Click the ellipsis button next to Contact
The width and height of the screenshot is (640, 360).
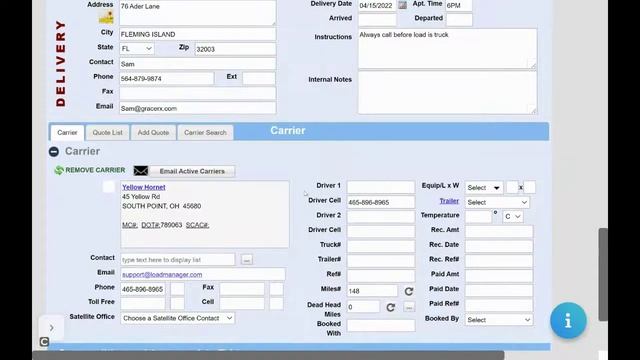247,260
